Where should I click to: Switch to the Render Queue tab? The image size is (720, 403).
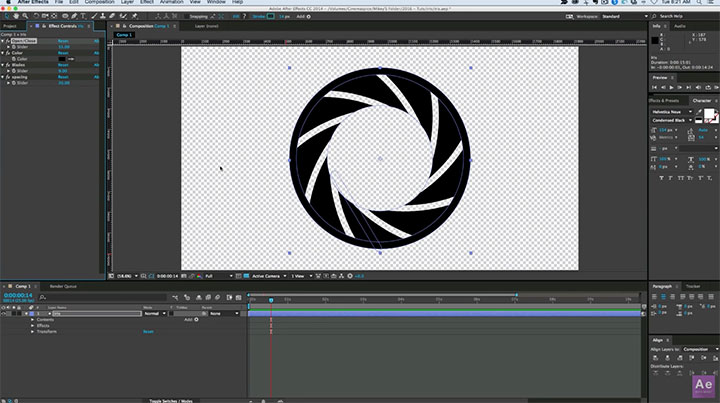click(63, 286)
